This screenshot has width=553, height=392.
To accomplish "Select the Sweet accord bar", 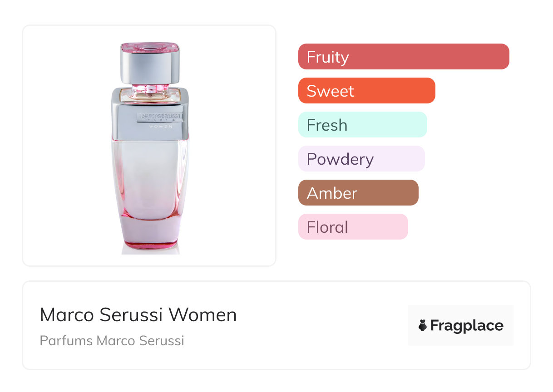I will [366, 91].
